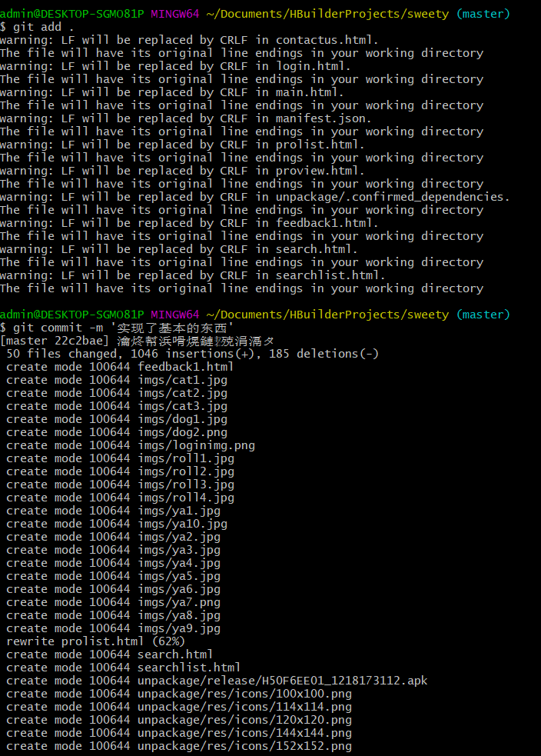Click the line for imgs/ya3.jpg

(x=113, y=550)
